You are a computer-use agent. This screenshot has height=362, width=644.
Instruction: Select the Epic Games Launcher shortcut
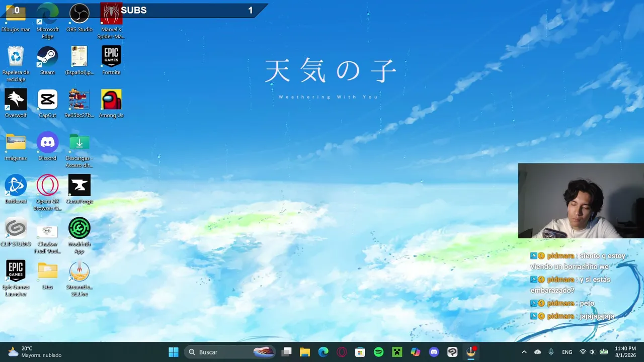[16, 279]
